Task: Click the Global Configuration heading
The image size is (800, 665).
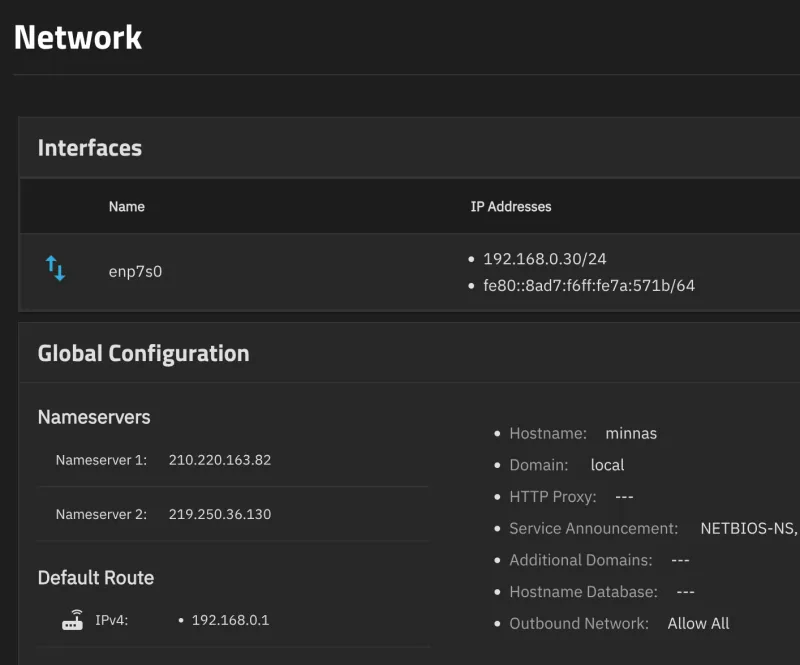Action: pyautogui.click(x=143, y=353)
